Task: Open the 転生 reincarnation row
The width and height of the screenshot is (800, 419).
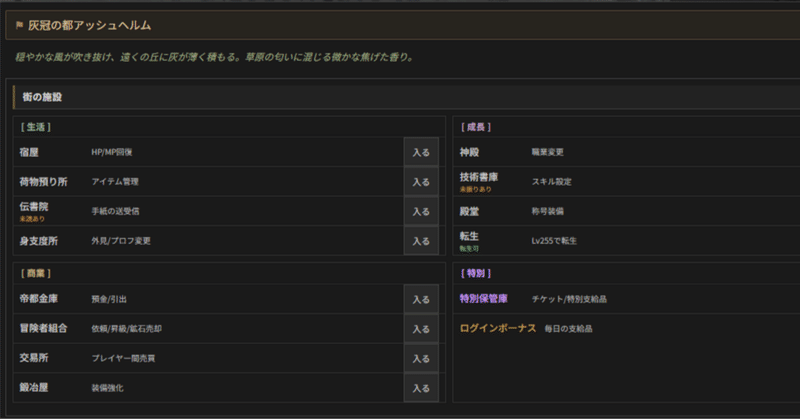Action: (627, 241)
